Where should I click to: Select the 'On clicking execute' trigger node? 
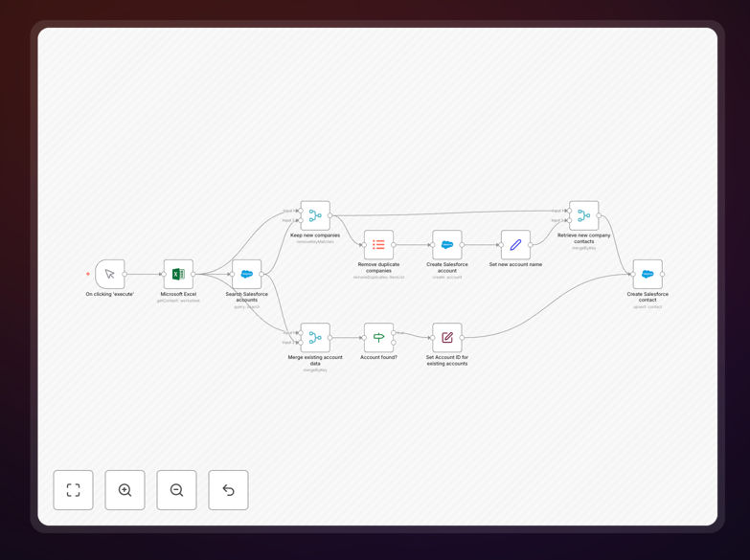click(110, 274)
